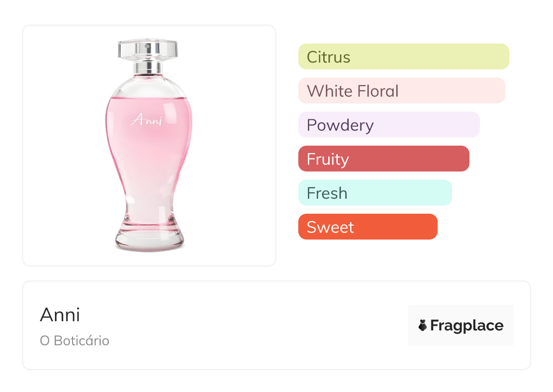Select the White Floral accord bar

pos(401,91)
